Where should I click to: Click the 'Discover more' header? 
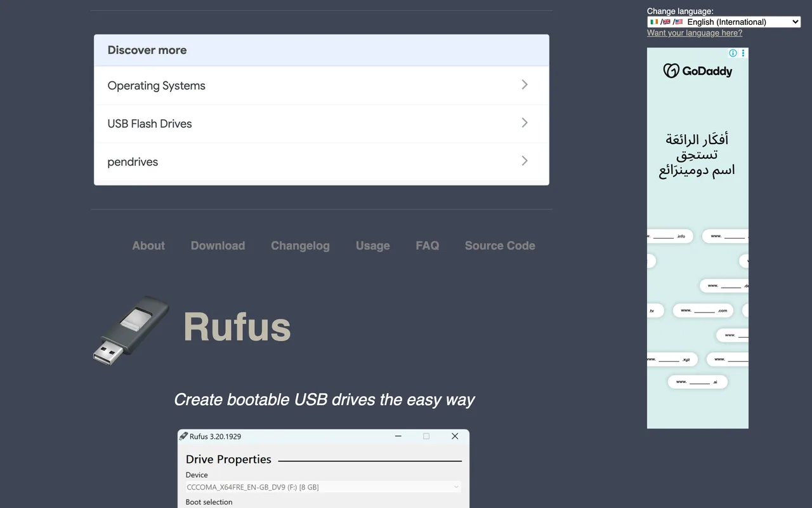pos(322,50)
